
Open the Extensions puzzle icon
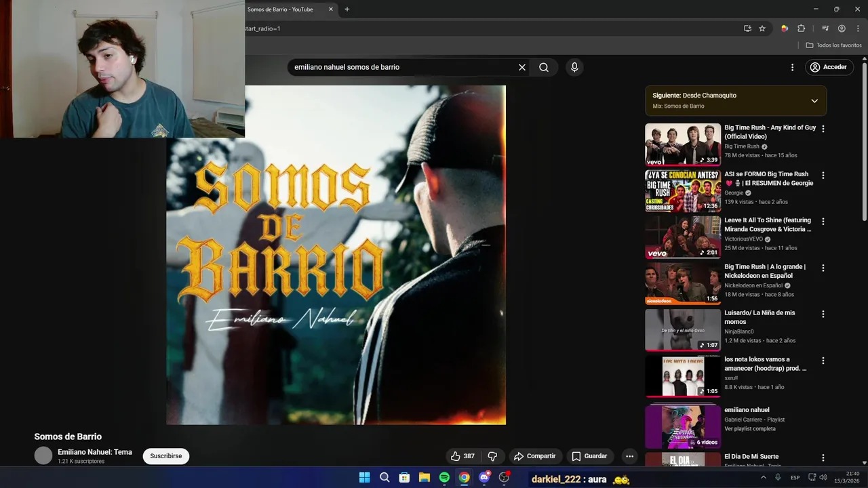pyautogui.click(x=802, y=28)
